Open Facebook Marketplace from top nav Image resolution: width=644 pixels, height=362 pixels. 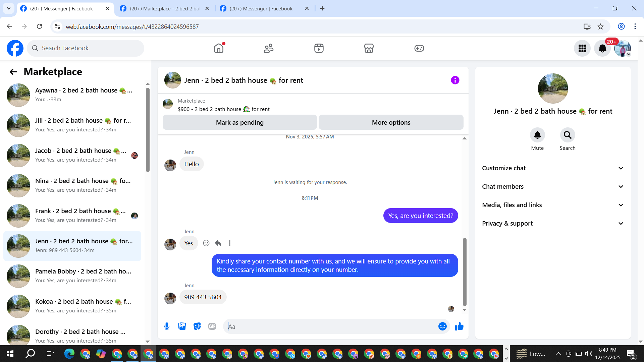click(x=369, y=48)
